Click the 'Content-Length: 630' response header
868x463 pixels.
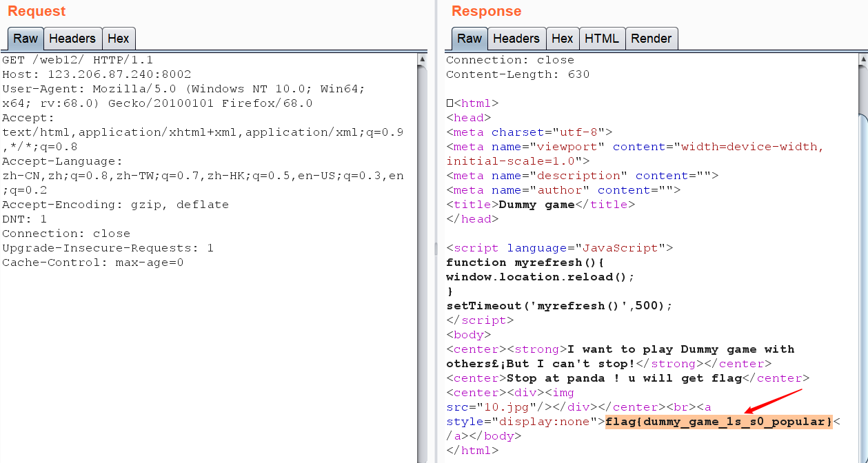click(518, 74)
